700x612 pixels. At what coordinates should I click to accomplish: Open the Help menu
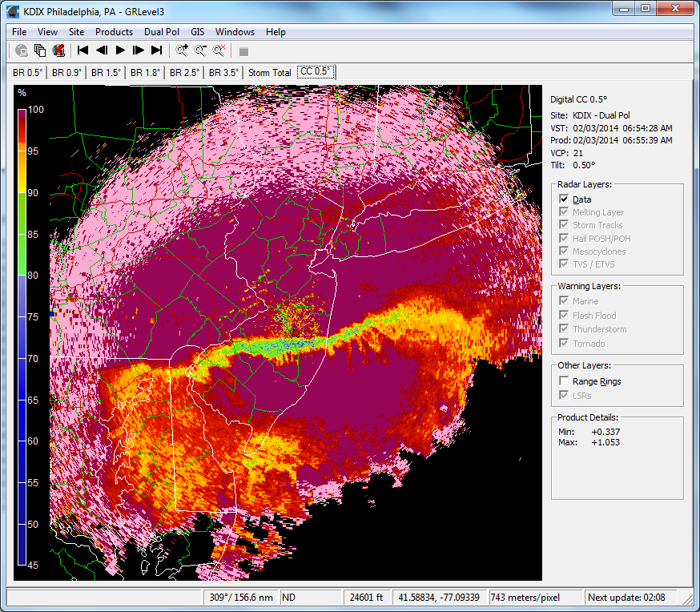pyautogui.click(x=276, y=32)
